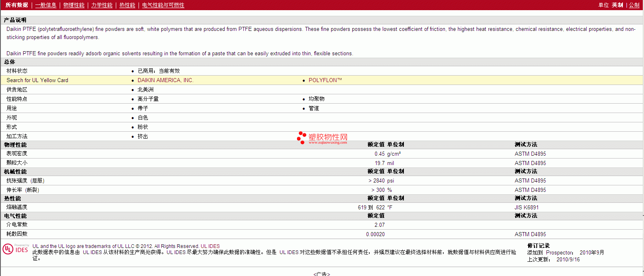Click the 619 到 622 °F melting temperature
Image resolution: width=644 pixels, height=276 pixels.
(x=375, y=207)
